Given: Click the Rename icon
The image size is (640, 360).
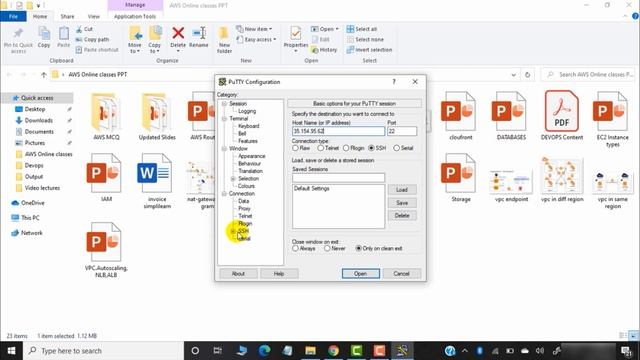Looking at the screenshot, I should (x=199, y=33).
